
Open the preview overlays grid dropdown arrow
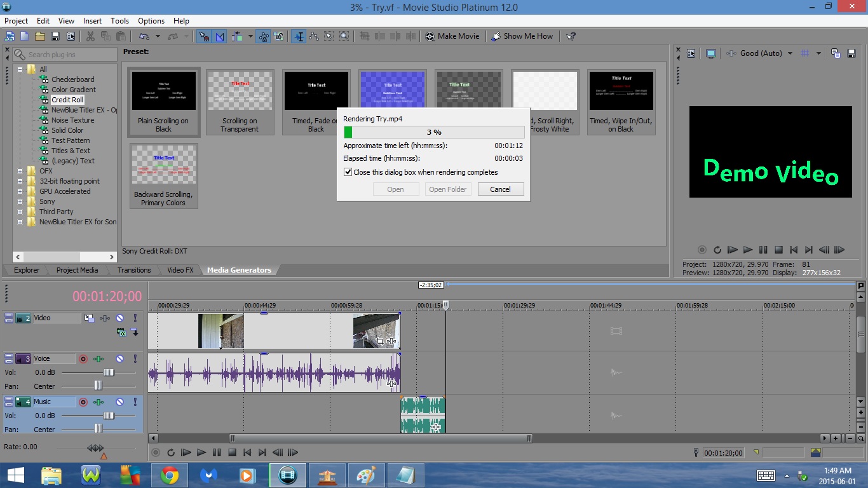818,53
